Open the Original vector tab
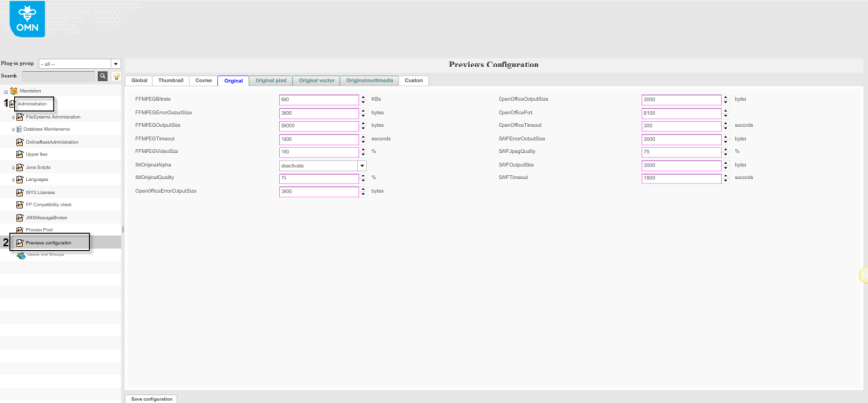This screenshot has height=403, width=868. 316,81
